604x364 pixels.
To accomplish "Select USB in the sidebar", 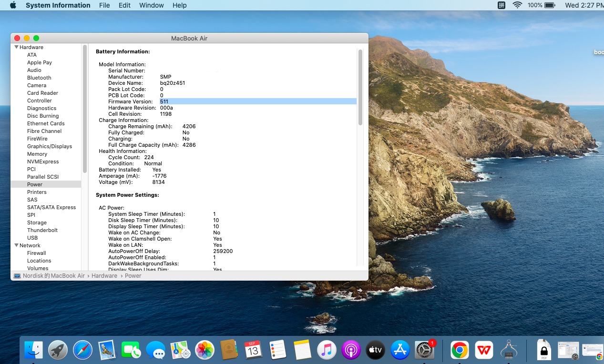I will point(32,238).
